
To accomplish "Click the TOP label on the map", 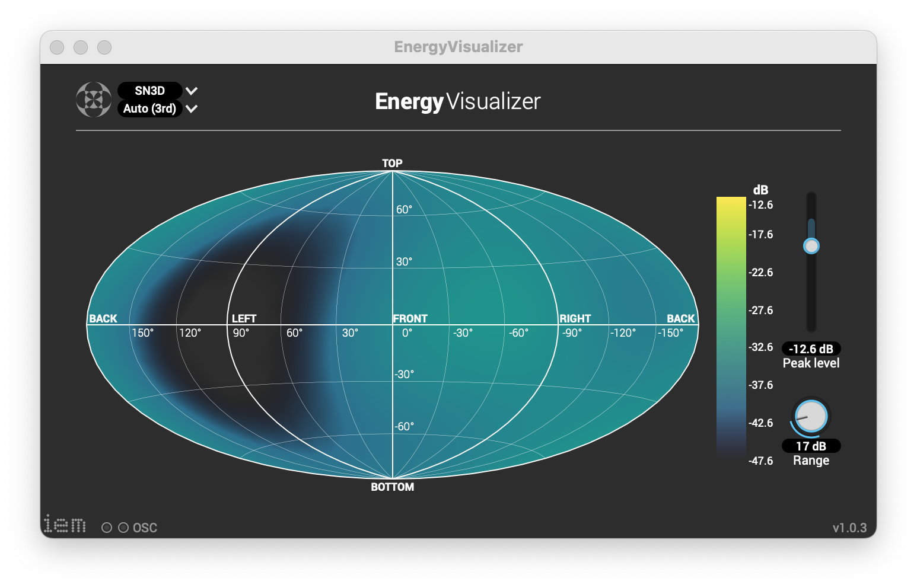I will 392,163.
